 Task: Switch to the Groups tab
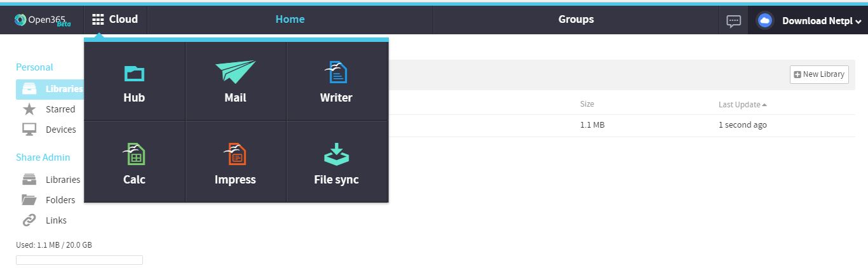pos(576,20)
